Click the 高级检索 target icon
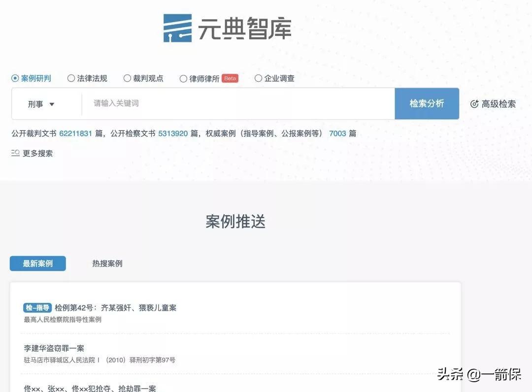This screenshot has width=532, height=392. coord(474,104)
